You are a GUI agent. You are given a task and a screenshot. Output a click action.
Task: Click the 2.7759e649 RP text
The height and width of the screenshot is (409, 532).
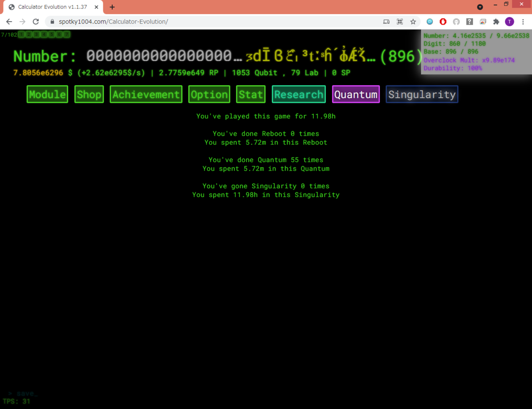pyautogui.click(x=188, y=73)
